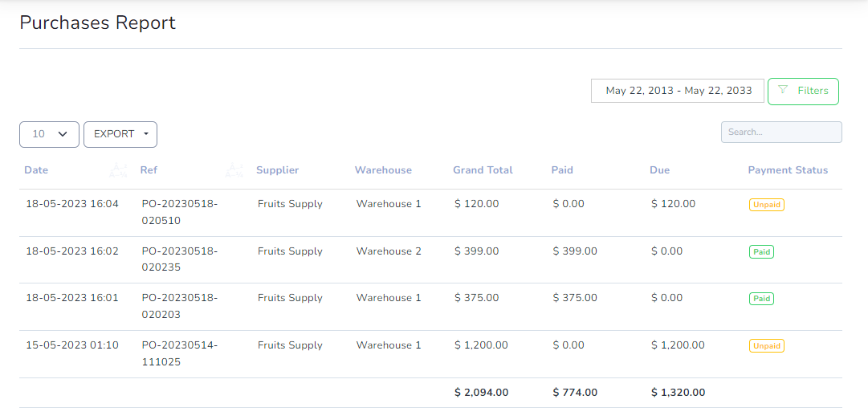
Task: Sort by Grand Total column header
Action: click(483, 170)
